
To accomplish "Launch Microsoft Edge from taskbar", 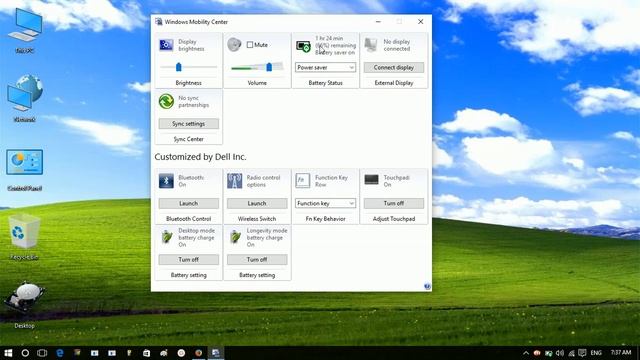I will 60,353.
